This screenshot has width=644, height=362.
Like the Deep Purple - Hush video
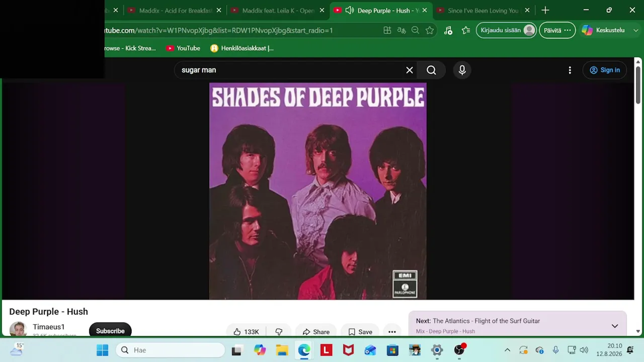pos(246,332)
